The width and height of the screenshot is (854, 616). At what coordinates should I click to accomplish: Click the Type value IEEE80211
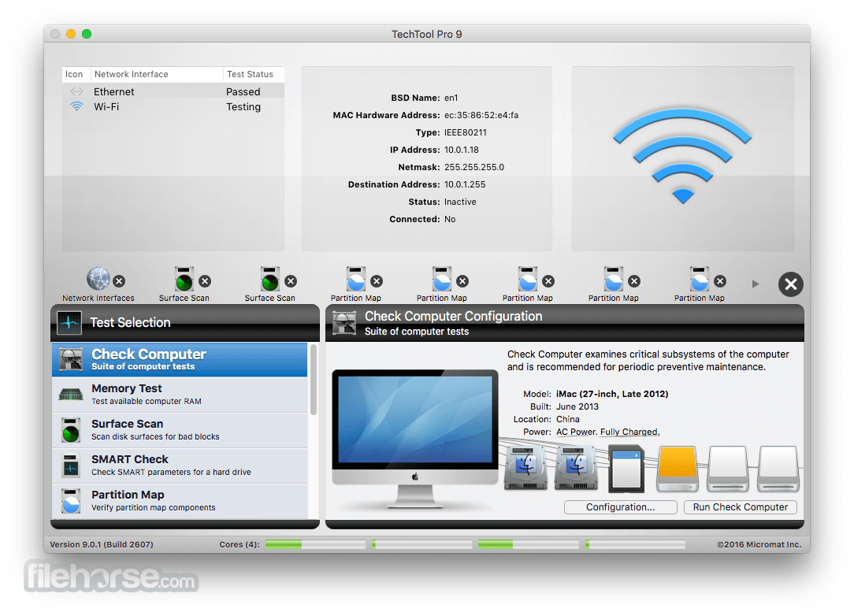click(x=466, y=132)
